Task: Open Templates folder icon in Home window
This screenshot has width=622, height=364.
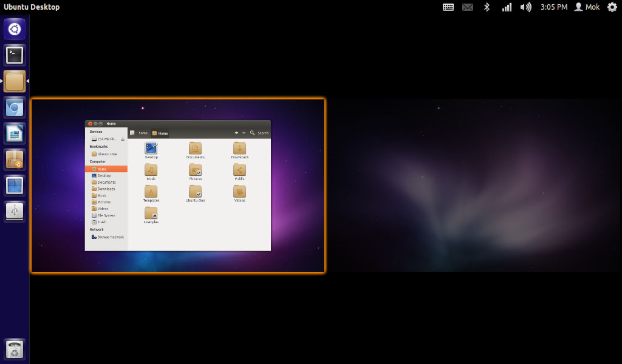Action: (151, 194)
